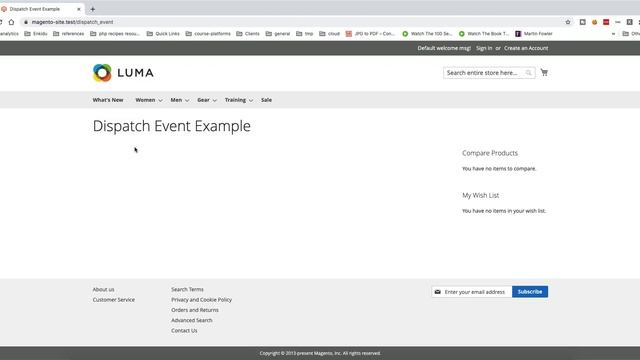Expand the Men menu chevron
This screenshot has width=640, height=360.
[187, 100]
